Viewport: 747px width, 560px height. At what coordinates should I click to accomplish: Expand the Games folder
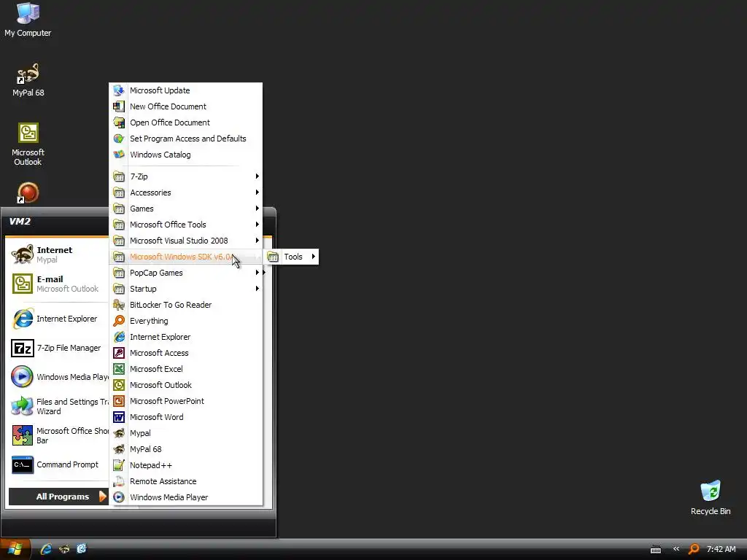pos(186,209)
